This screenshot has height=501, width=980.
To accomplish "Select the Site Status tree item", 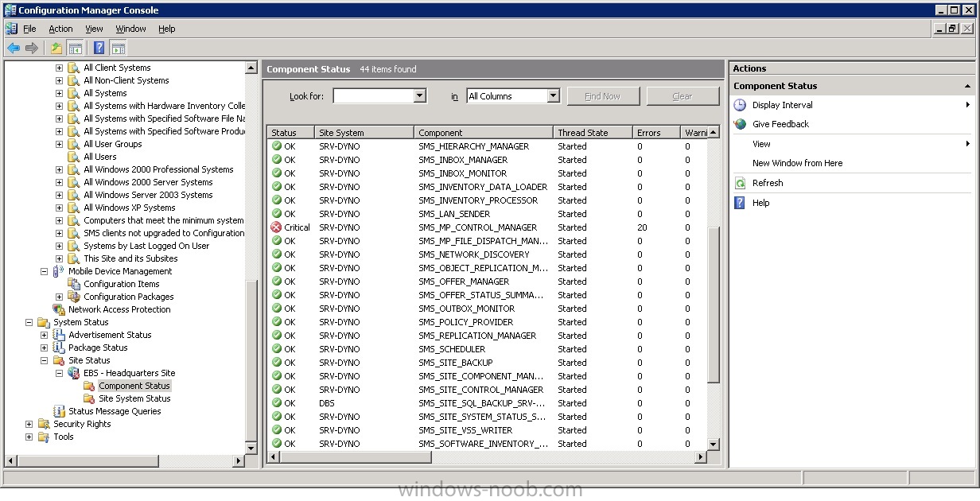I will [x=89, y=360].
